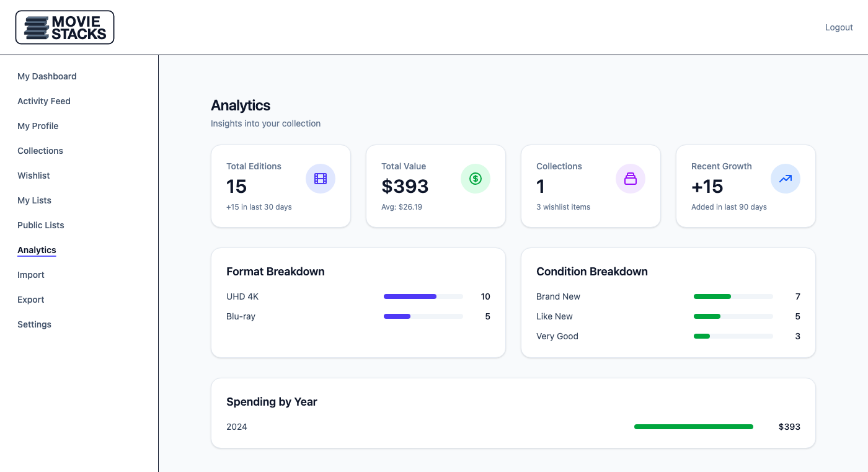Navigate to My Lists
The height and width of the screenshot is (472, 868).
34,200
